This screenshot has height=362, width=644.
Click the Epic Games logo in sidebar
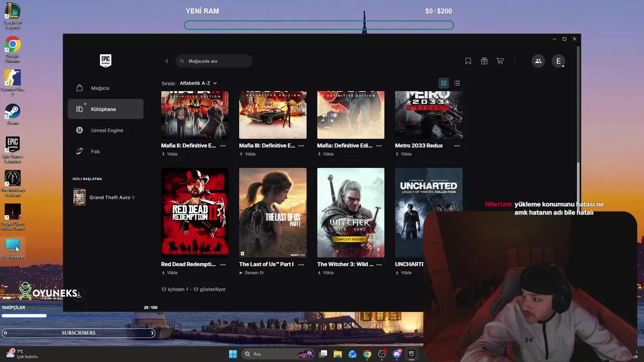tap(106, 61)
